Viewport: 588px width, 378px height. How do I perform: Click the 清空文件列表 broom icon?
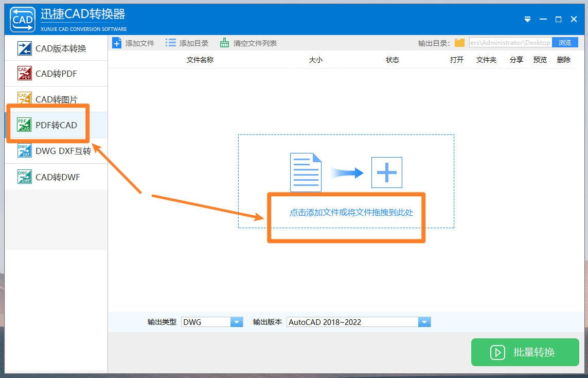click(224, 43)
